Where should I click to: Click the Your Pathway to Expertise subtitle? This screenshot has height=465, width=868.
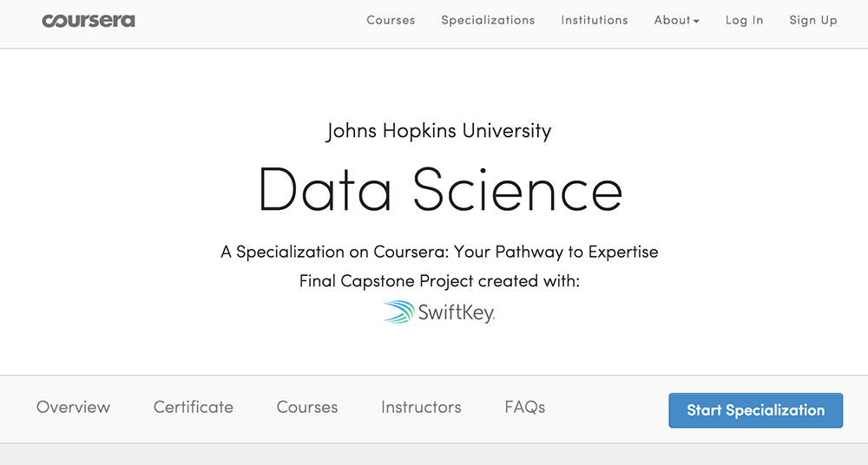pos(439,252)
